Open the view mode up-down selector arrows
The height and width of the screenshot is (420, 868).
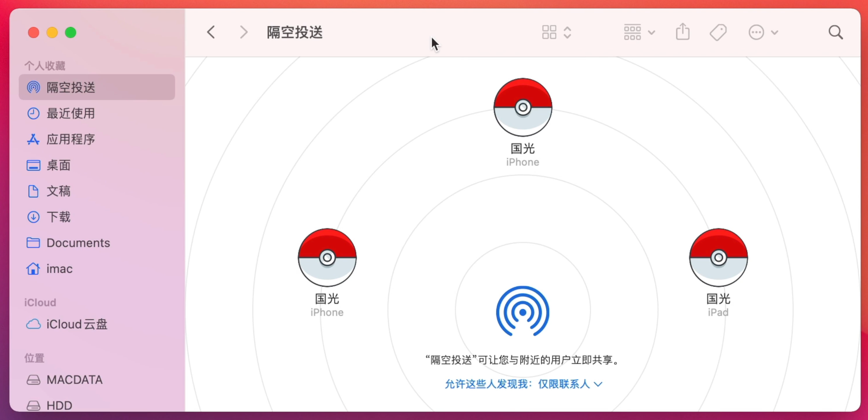[567, 32]
